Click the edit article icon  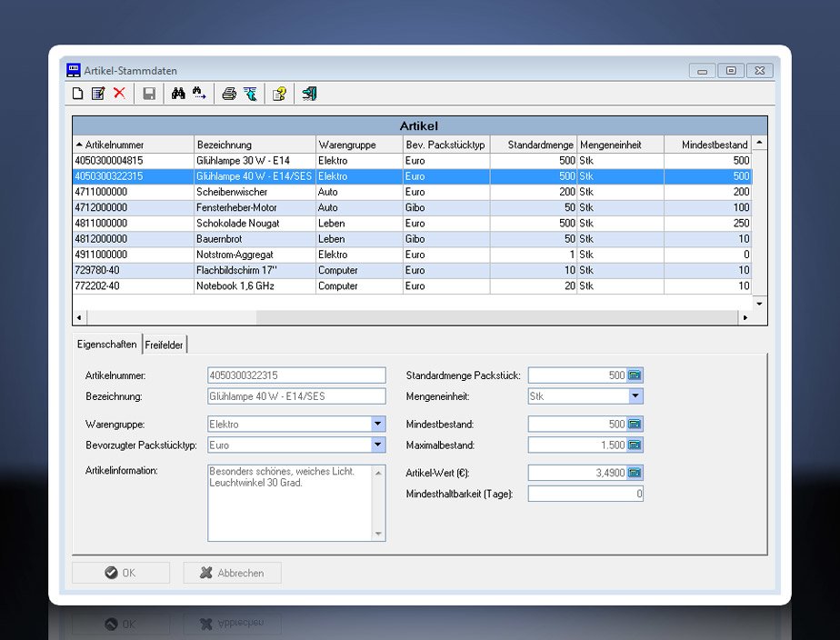(98, 94)
